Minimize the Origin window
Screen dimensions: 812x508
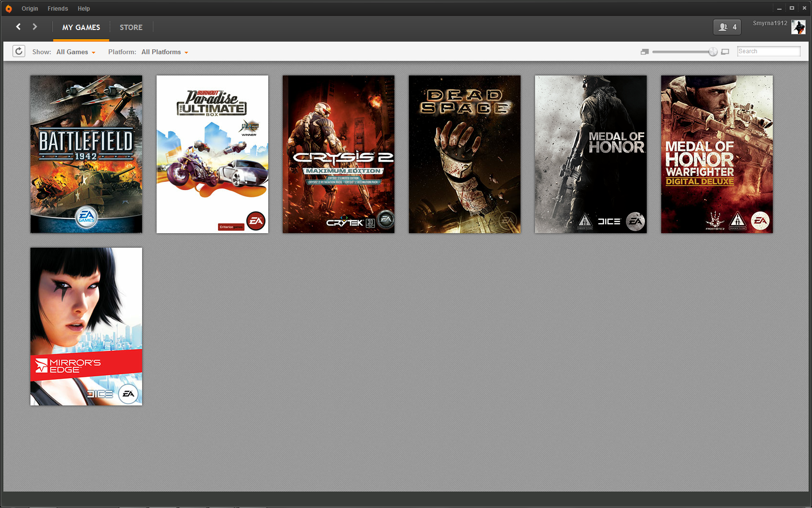(779, 8)
